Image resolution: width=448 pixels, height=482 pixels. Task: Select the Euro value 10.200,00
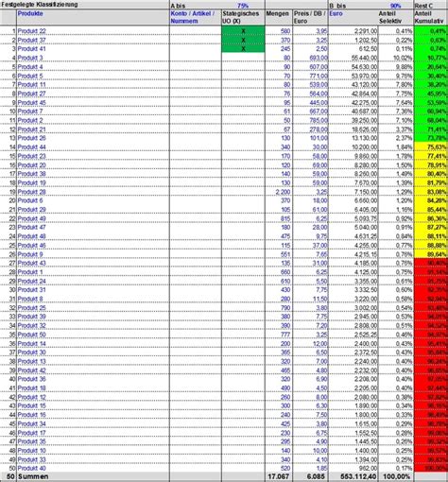pos(364,146)
